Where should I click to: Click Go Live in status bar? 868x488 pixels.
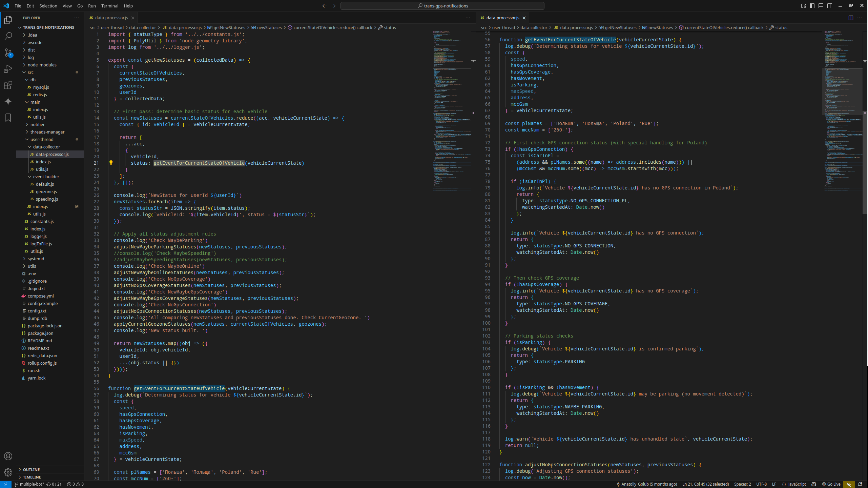point(831,484)
